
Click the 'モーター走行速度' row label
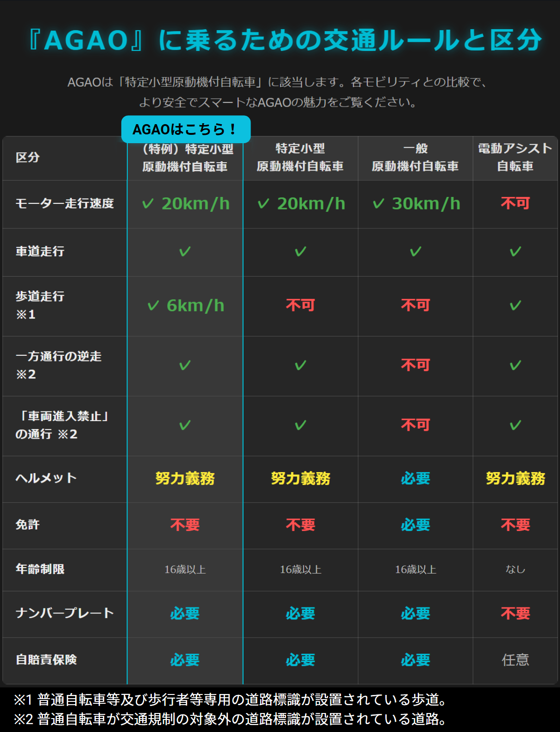pyautogui.click(x=65, y=203)
